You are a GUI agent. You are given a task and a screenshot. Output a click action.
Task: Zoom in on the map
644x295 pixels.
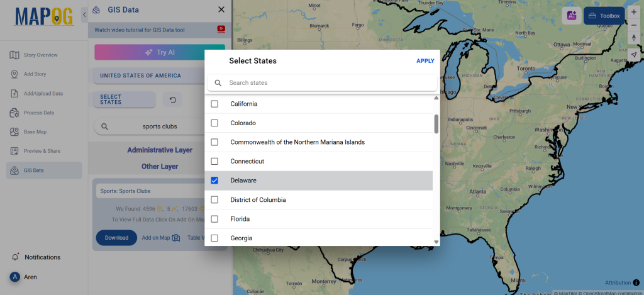634,12
